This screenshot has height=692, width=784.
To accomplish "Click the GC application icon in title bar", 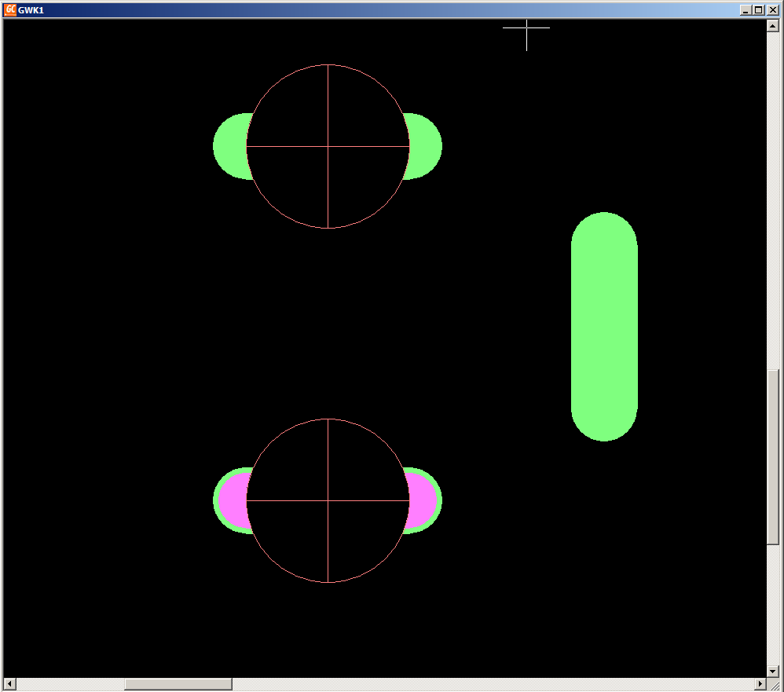I will coord(10,10).
